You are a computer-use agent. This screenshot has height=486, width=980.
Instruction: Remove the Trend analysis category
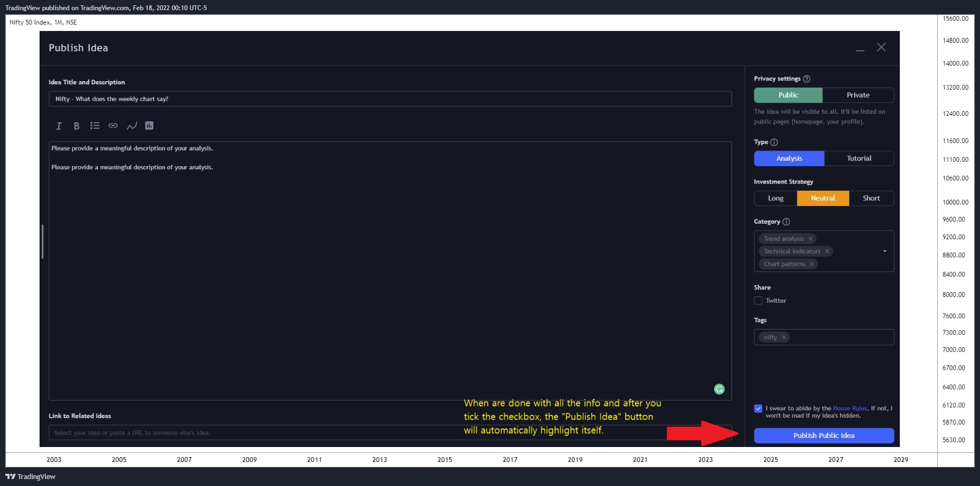point(811,239)
